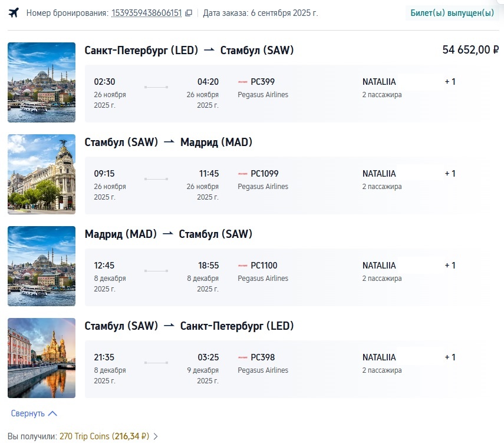This screenshot has height=444, width=504.
Task: Click flight number PC1100
Action: click(264, 266)
